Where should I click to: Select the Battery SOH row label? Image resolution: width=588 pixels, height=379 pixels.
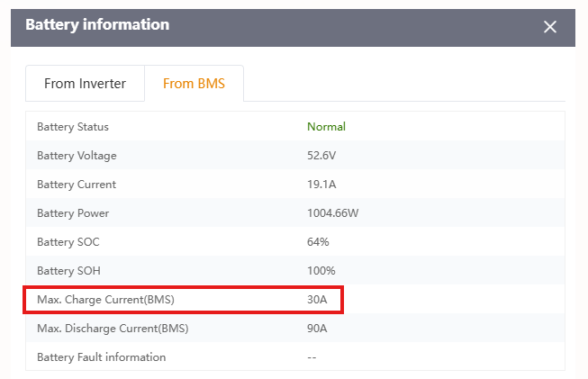coord(68,271)
